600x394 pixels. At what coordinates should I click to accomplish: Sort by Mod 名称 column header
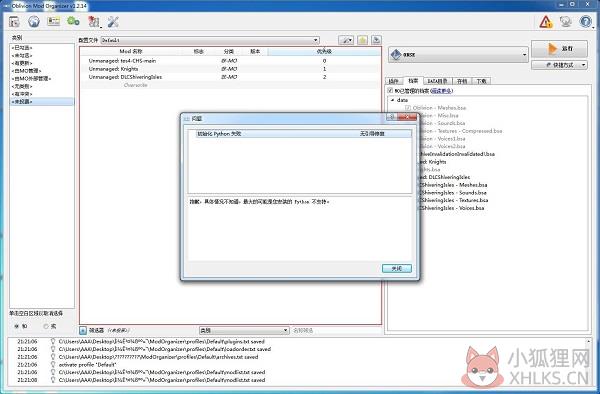[x=131, y=51]
